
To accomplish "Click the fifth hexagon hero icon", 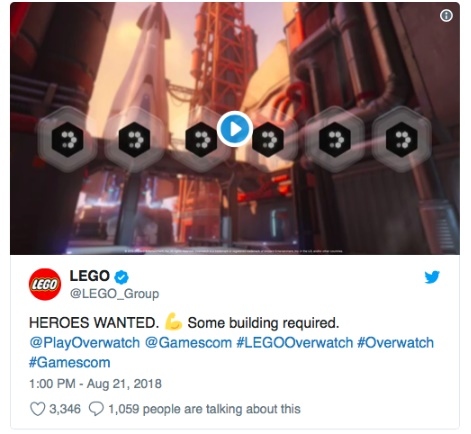I will pyautogui.click(x=335, y=139).
